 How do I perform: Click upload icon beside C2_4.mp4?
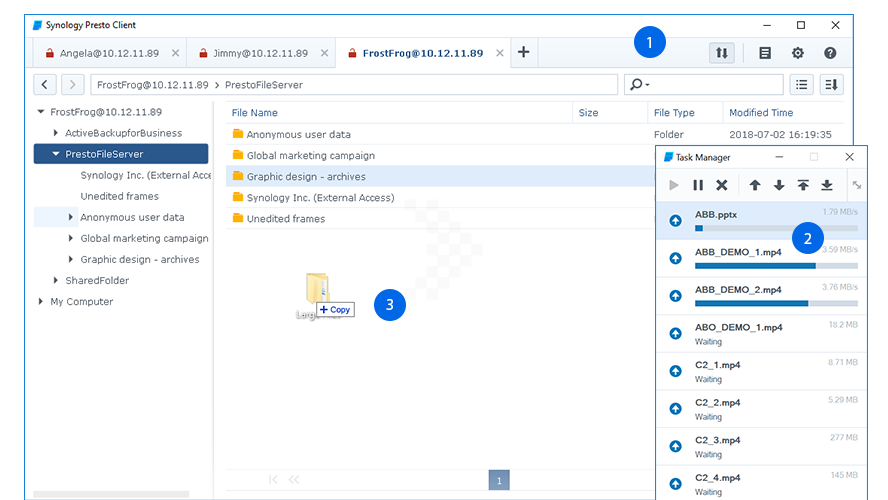(675, 484)
